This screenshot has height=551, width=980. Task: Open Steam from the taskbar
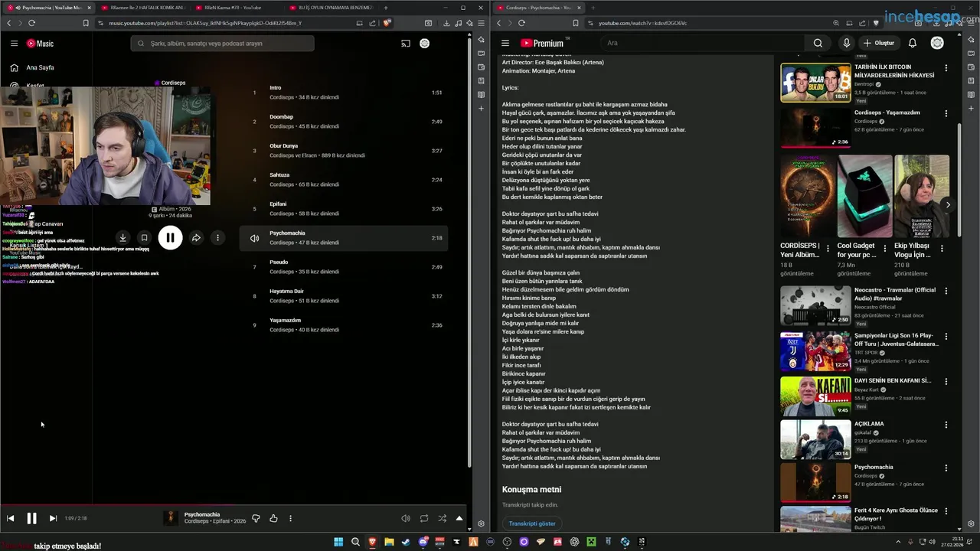click(406, 542)
